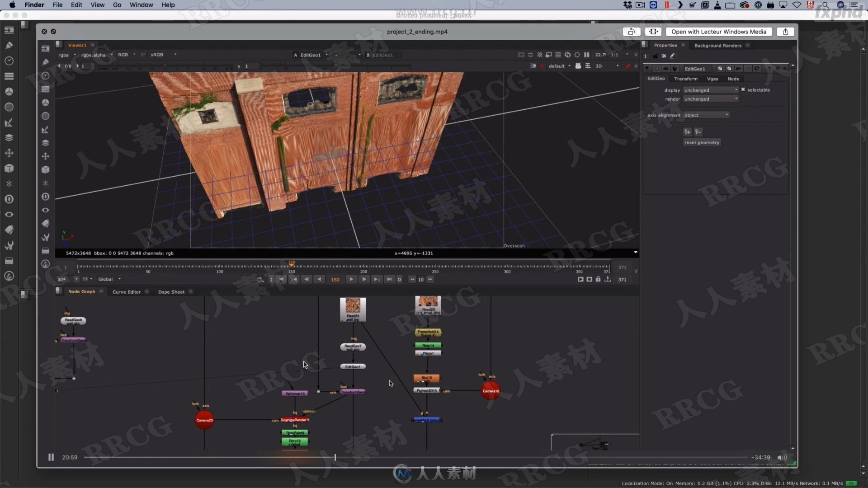
Task: Click the EditGeo1 node icon
Action: [x=353, y=366]
